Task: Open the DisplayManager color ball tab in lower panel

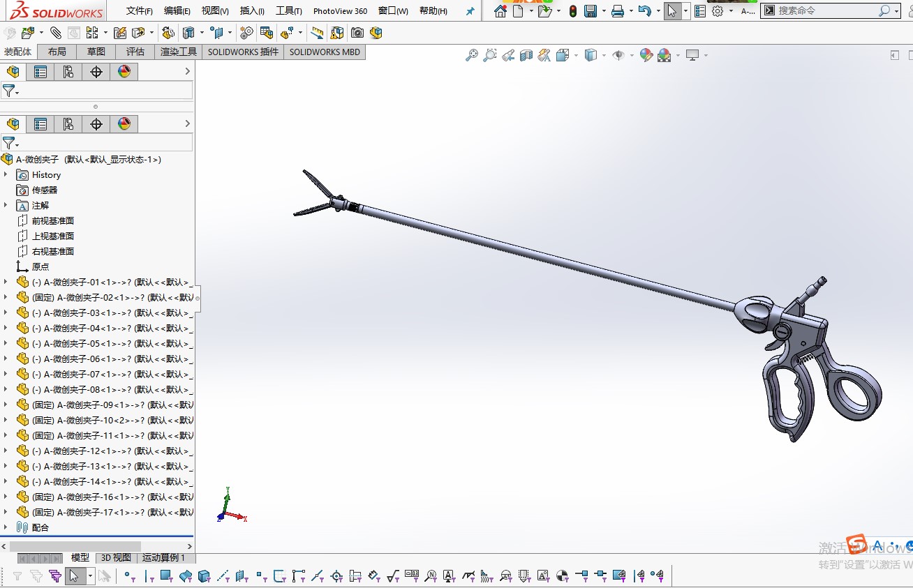Action: 124,124
